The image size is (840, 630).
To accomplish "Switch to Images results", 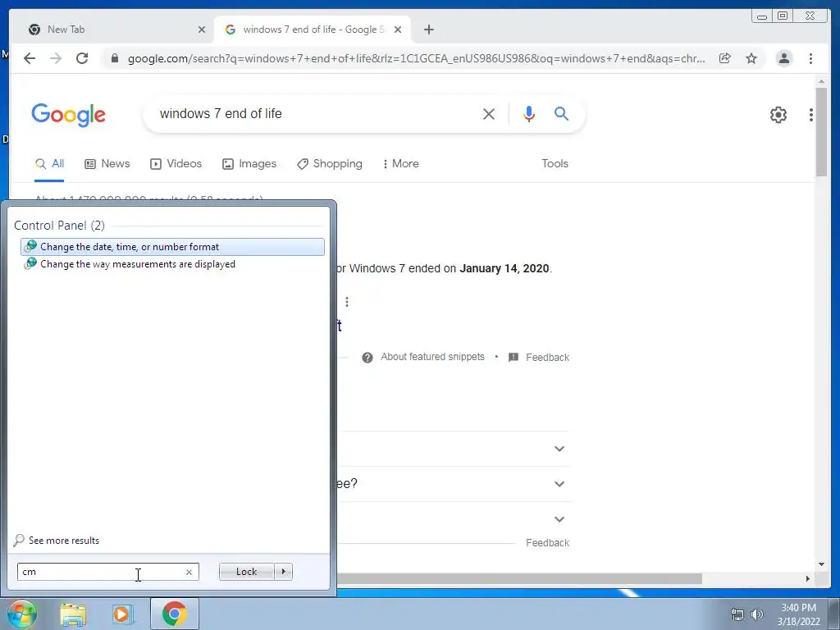I will pos(249,164).
